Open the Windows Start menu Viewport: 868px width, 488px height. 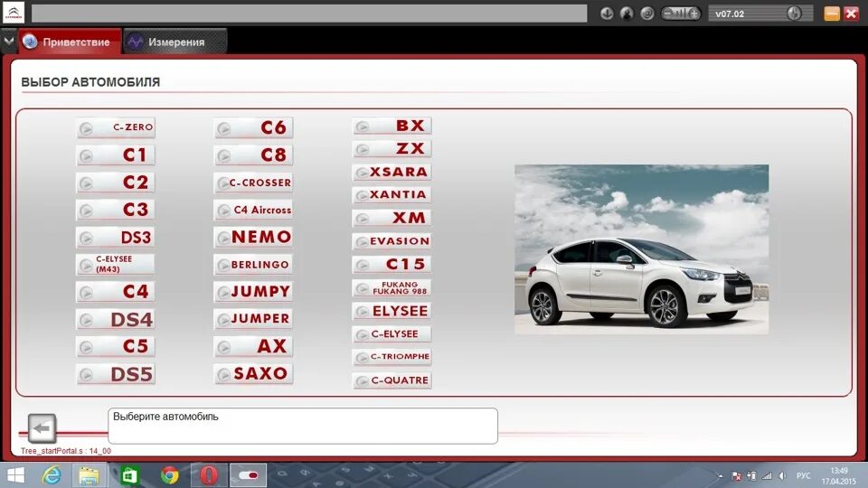pos(15,476)
